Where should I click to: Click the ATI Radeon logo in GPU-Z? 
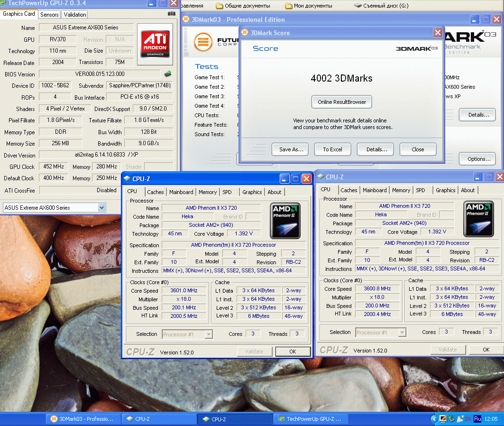coord(155,44)
